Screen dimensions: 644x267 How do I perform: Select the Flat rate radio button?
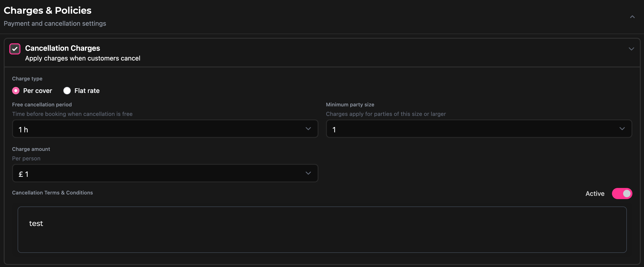[x=67, y=91]
